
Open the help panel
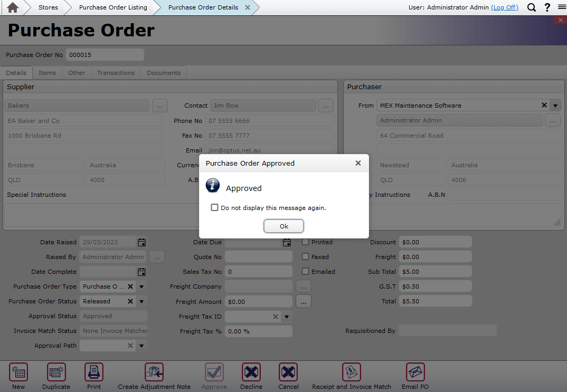[x=546, y=8]
